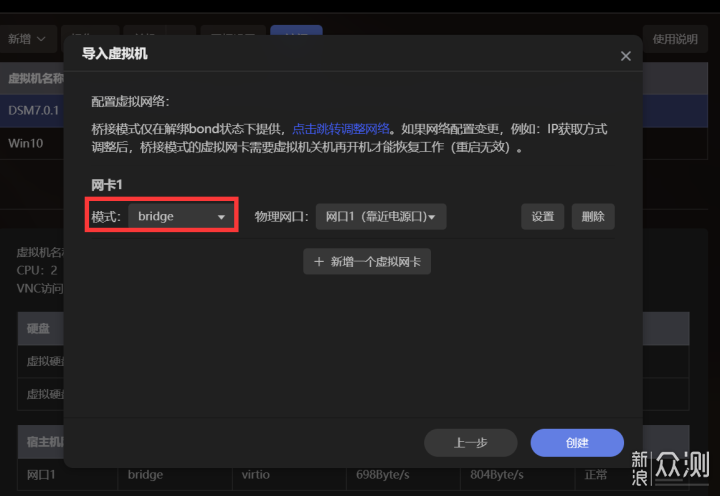Click the plus icon on add NIC button
Image resolution: width=720 pixels, height=496 pixels.
(319, 261)
